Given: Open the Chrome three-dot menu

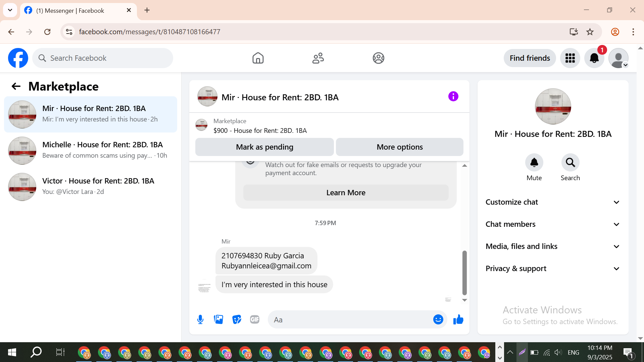Looking at the screenshot, I should pyautogui.click(x=633, y=32).
